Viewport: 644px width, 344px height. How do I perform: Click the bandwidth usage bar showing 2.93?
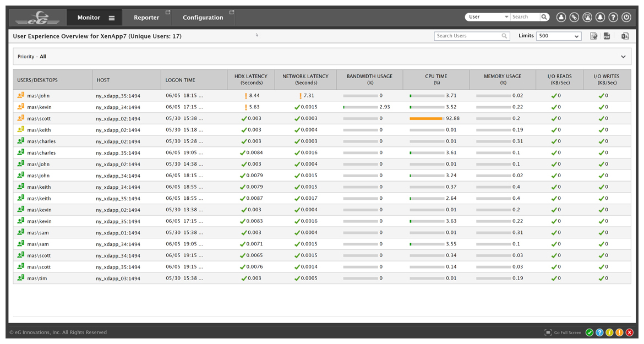click(x=360, y=107)
